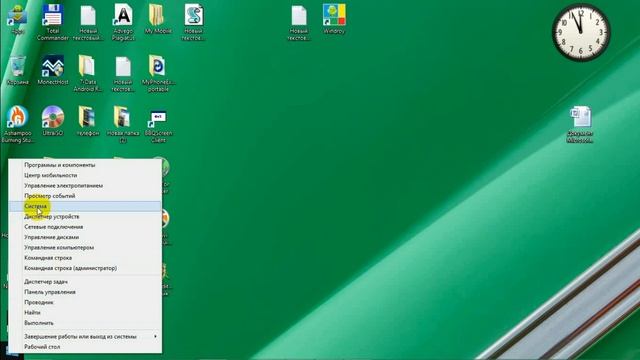Choose Проводник from the menu
Image resolution: width=640 pixels, height=360 pixels.
[x=85, y=302]
